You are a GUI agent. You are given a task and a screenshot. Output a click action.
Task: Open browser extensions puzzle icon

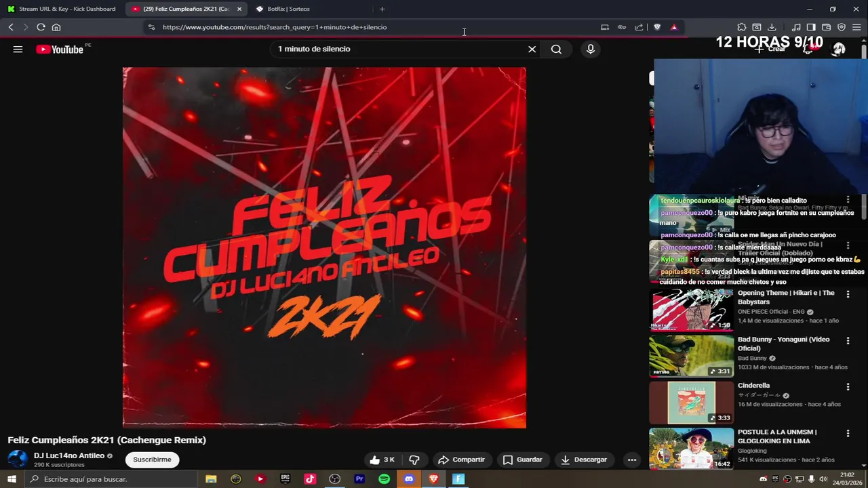point(742,27)
